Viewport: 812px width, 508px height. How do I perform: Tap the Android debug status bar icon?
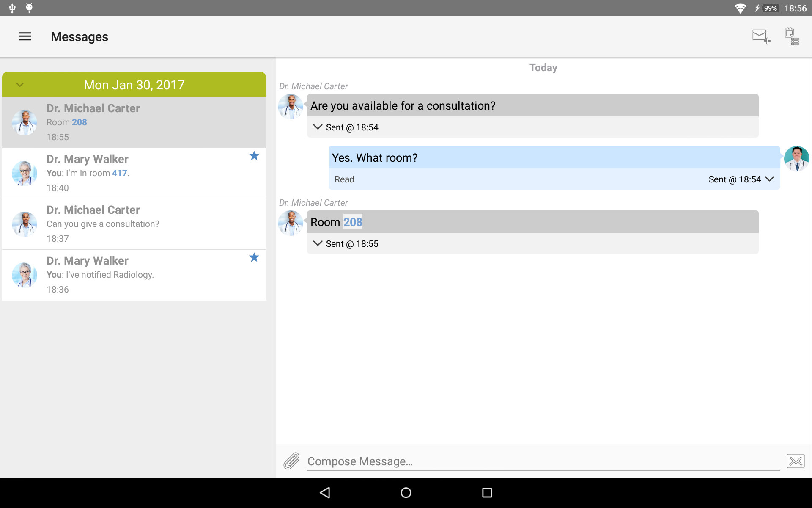coord(29,8)
